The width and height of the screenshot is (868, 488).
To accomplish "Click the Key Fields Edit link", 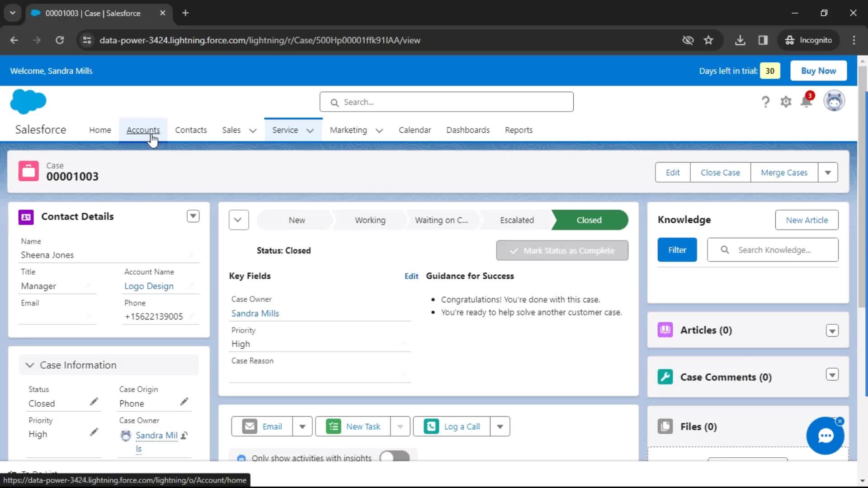I will 411,276.
